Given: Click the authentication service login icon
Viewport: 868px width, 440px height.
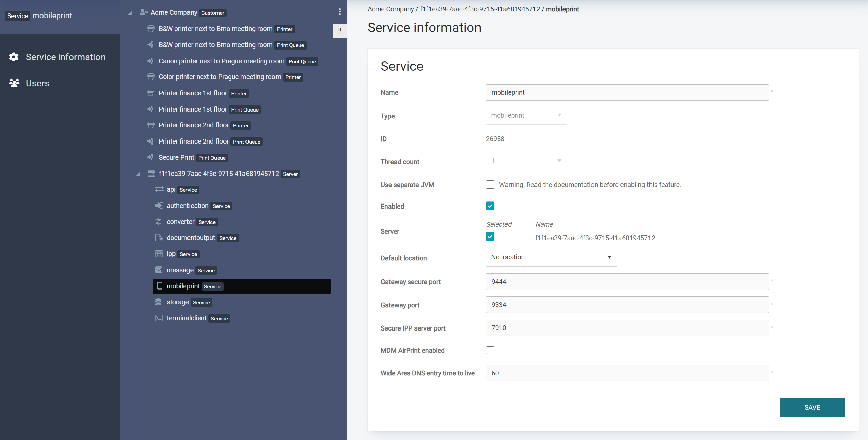Looking at the screenshot, I should [x=159, y=206].
